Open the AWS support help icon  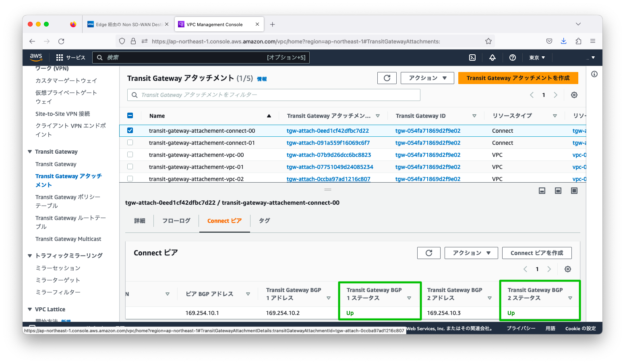512,58
